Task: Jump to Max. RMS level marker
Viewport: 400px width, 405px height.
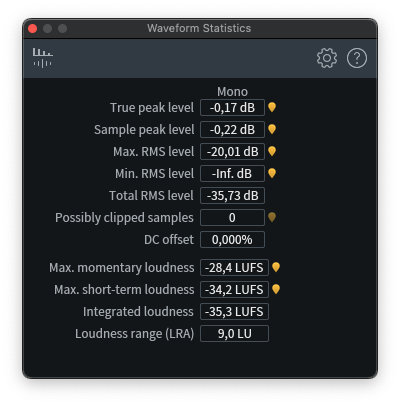Action: pos(272,151)
